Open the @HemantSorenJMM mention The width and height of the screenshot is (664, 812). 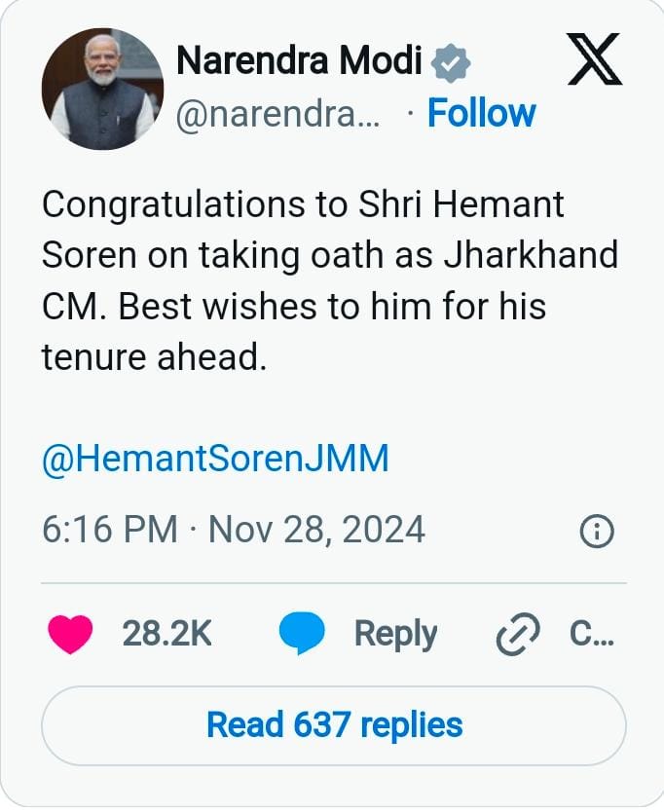pyautogui.click(x=215, y=459)
